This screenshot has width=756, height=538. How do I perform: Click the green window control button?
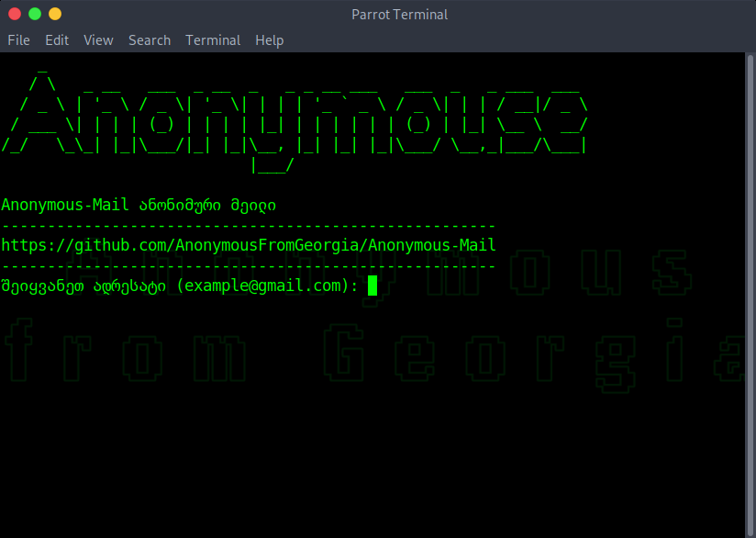[x=35, y=14]
